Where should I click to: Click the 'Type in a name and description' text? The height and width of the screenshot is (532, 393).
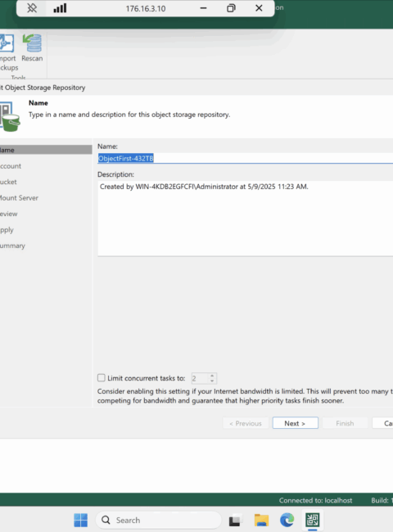point(129,115)
